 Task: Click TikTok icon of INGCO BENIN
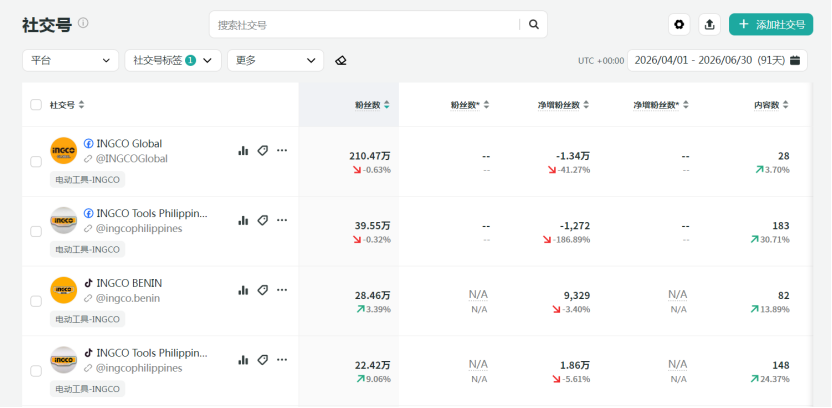89,283
